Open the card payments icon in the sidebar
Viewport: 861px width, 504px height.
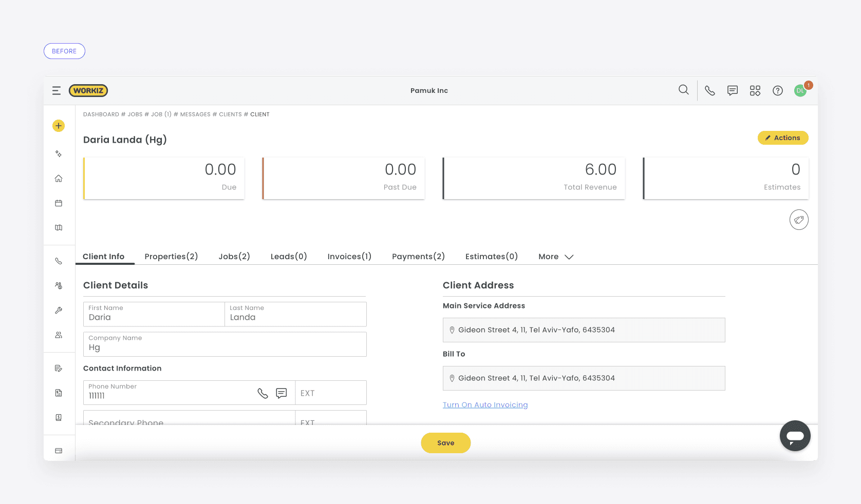(59, 451)
